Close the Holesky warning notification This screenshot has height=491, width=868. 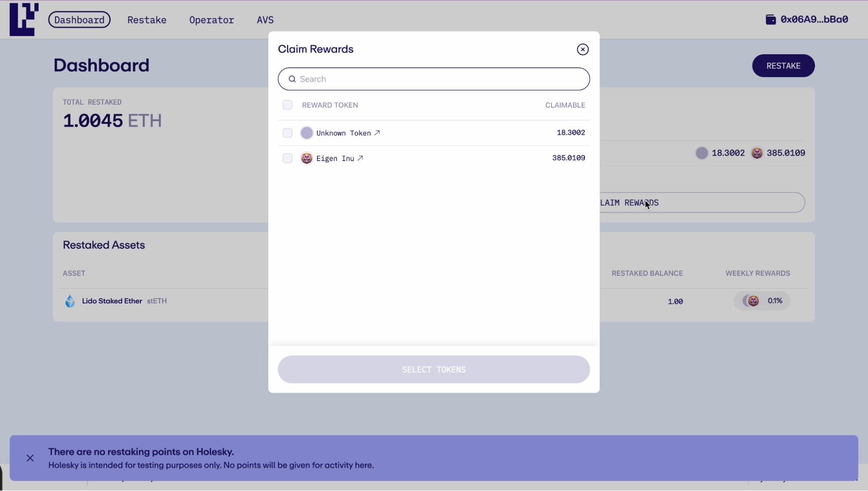click(x=30, y=458)
